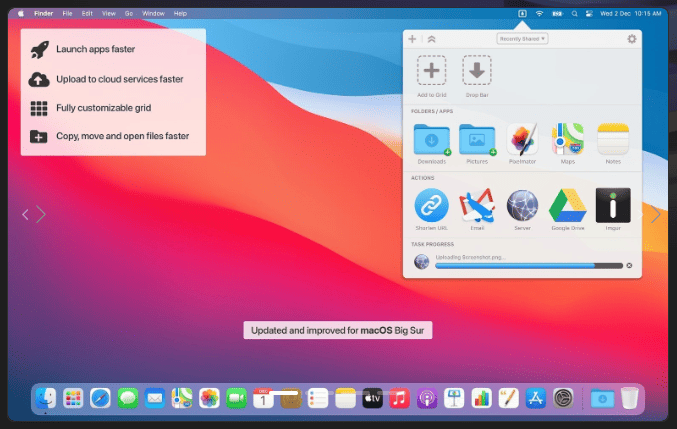Open Calendar from the Dock
The width and height of the screenshot is (677, 429).
point(263,398)
